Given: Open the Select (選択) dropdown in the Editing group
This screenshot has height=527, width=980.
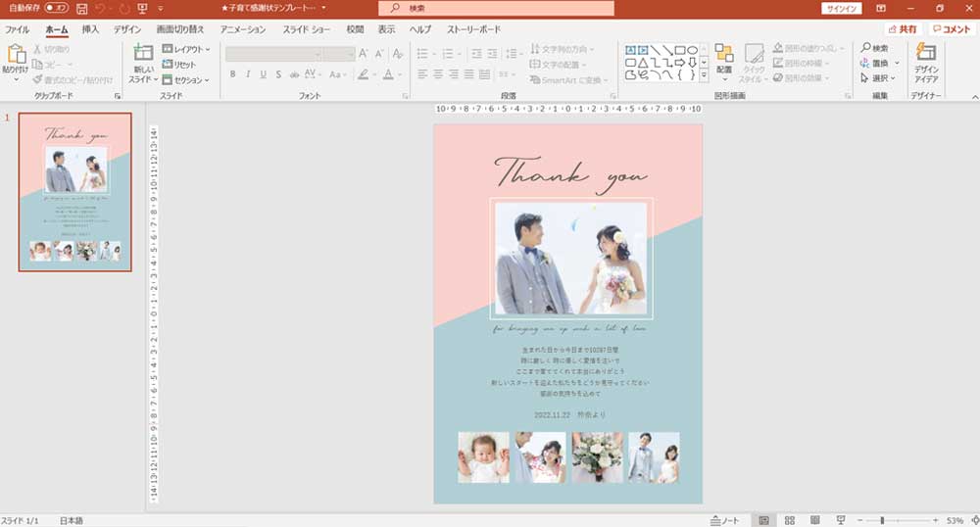Looking at the screenshot, I should [879, 77].
